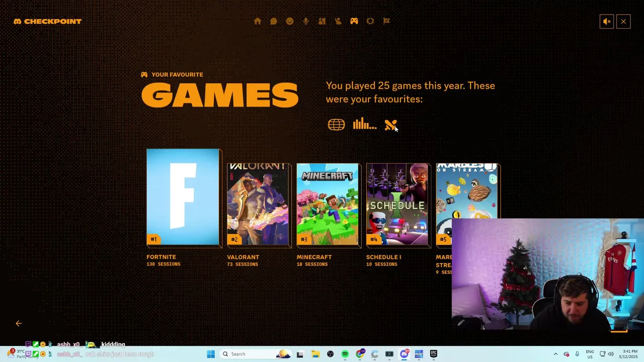Click the 'You played 25 games' summary text
Screen dimensions: 644x362
tap(410, 92)
